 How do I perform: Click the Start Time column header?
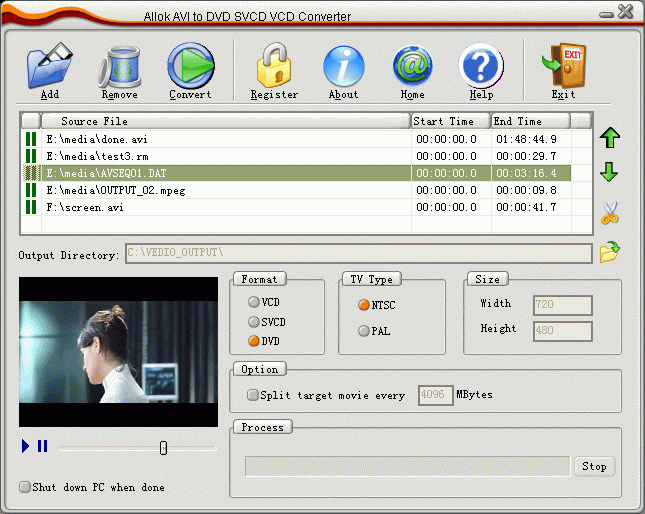point(451,121)
